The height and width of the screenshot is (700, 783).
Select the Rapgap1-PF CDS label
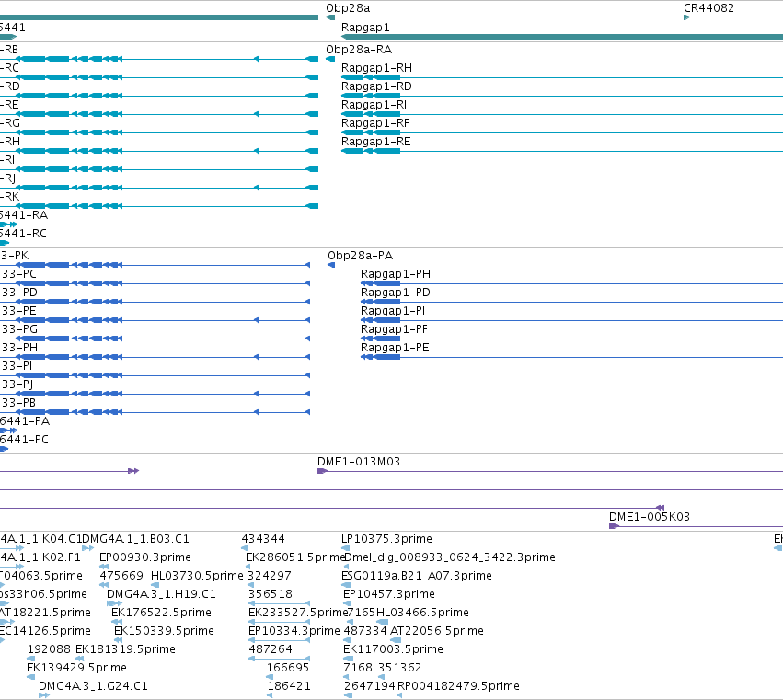(x=394, y=329)
